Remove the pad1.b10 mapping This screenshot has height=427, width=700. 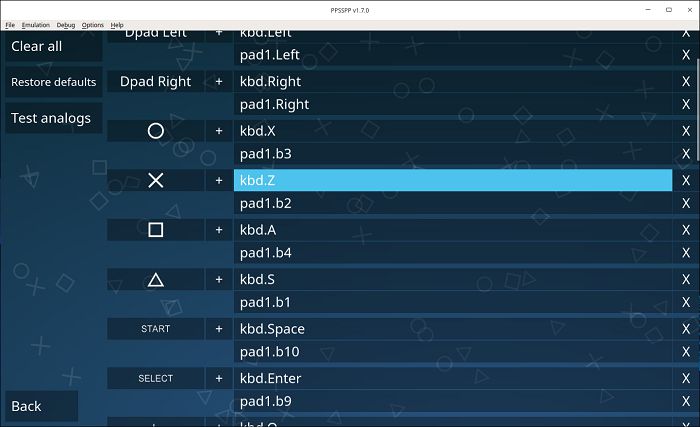(x=686, y=352)
